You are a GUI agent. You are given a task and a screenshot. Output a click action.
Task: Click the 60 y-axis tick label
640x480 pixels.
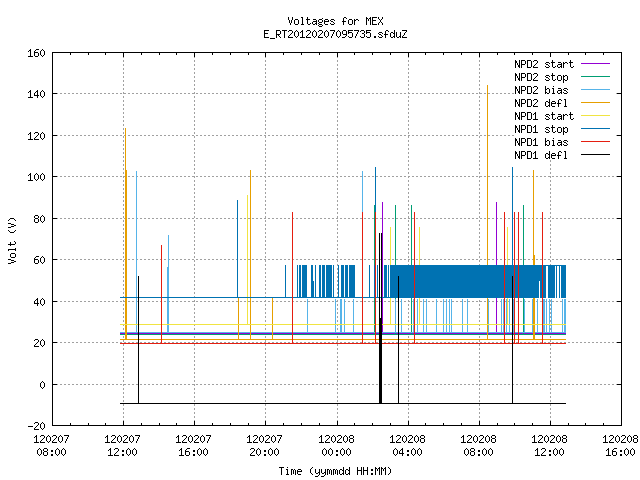[x=39, y=260]
